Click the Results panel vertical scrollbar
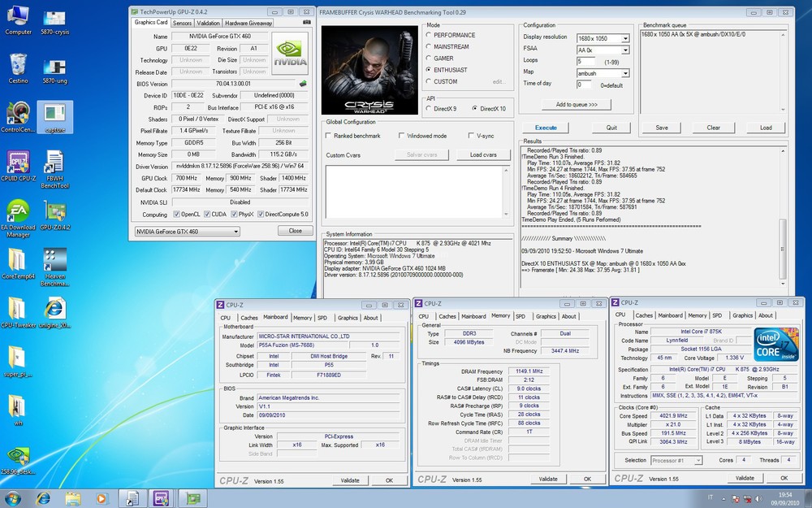This screenshot has width=812, height=508. pos(783,217)
